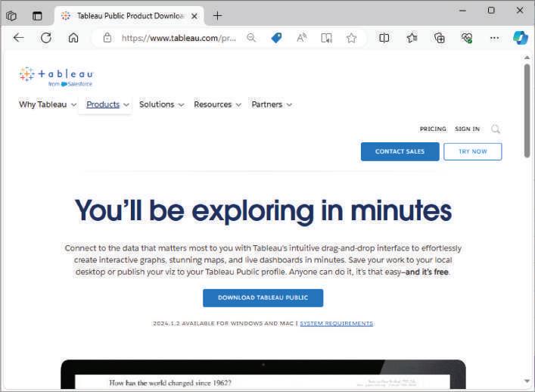Click the vertical scrollbar thumb
535x392 pixels.
point(527,110)
